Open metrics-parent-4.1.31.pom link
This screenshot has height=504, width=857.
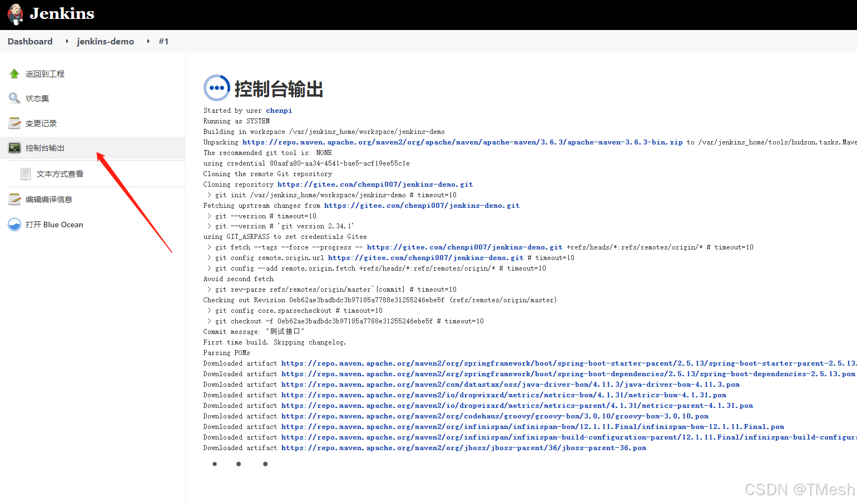coord(517,406)
